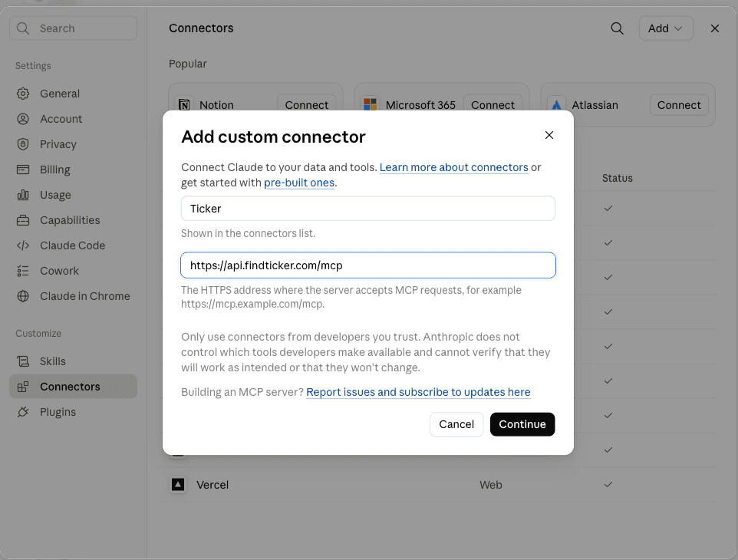This screenshot has height=560, width=738.
Task: Connect the Microsoft 365 connector
Action: point(493,104)
